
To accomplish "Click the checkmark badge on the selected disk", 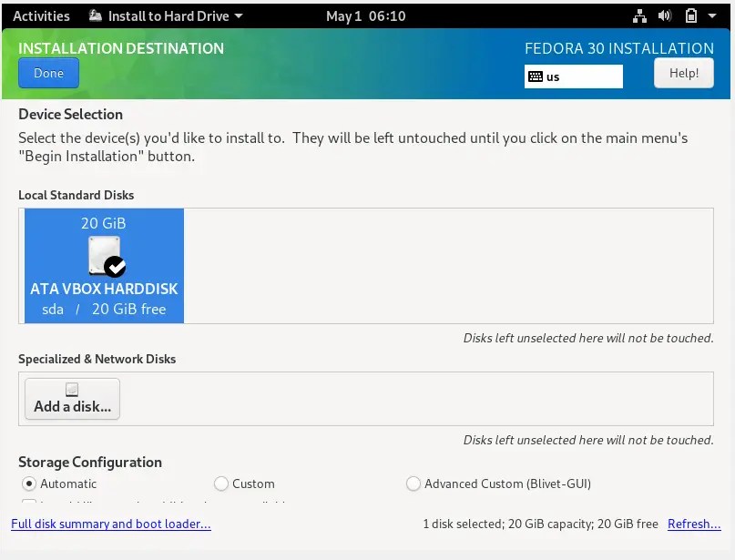I will [x=115, y=265].
